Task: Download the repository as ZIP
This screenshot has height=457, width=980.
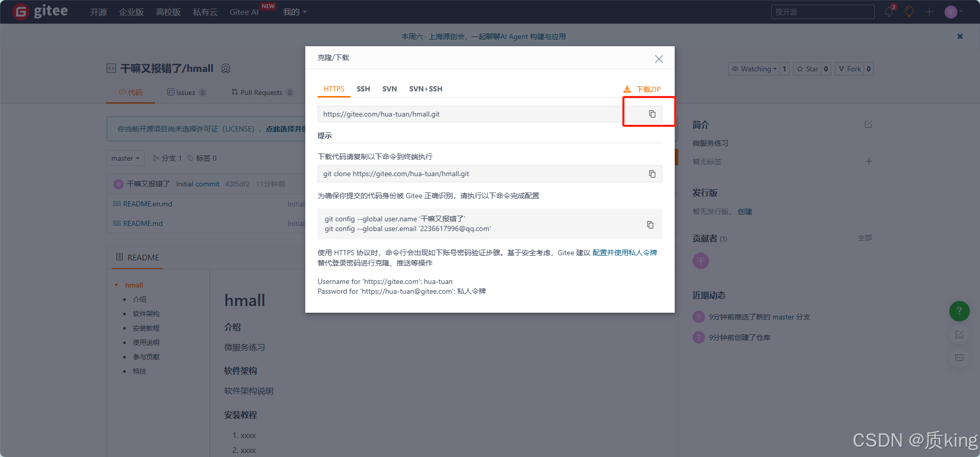Action: pos(642,89)
